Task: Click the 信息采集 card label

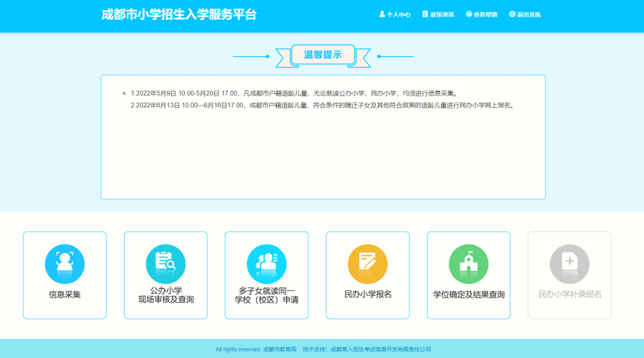Action: (64, 295)
